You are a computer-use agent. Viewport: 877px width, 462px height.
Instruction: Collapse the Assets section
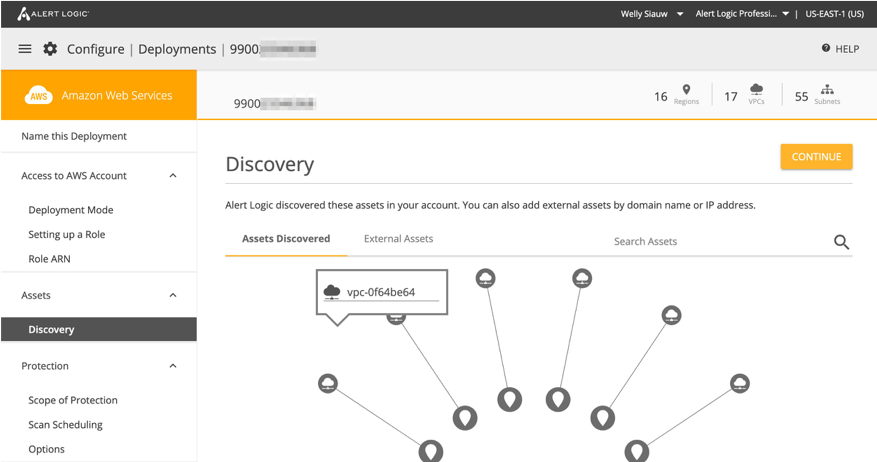pyautogui.click(x=173, y=296)
